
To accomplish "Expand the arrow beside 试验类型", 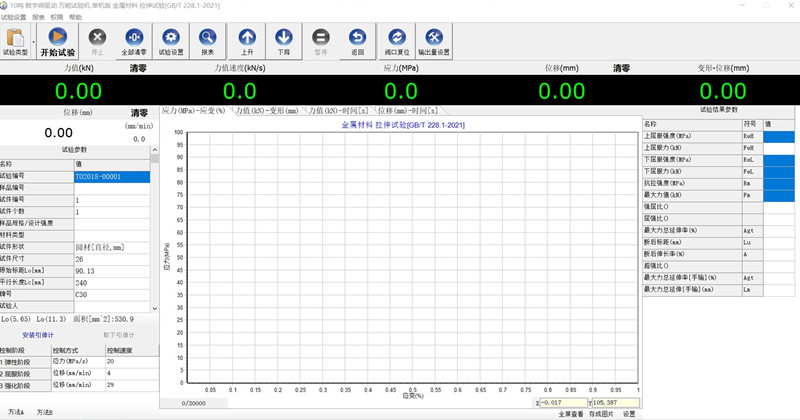I will click(33, 42).
